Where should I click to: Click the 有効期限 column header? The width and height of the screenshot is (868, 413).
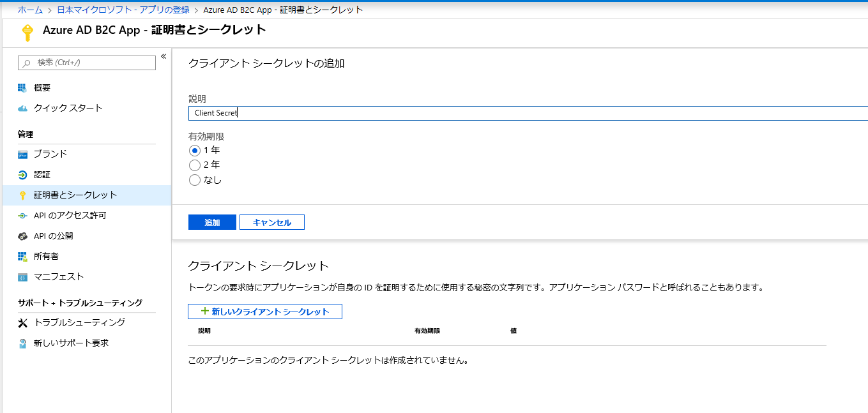point(427,331)
